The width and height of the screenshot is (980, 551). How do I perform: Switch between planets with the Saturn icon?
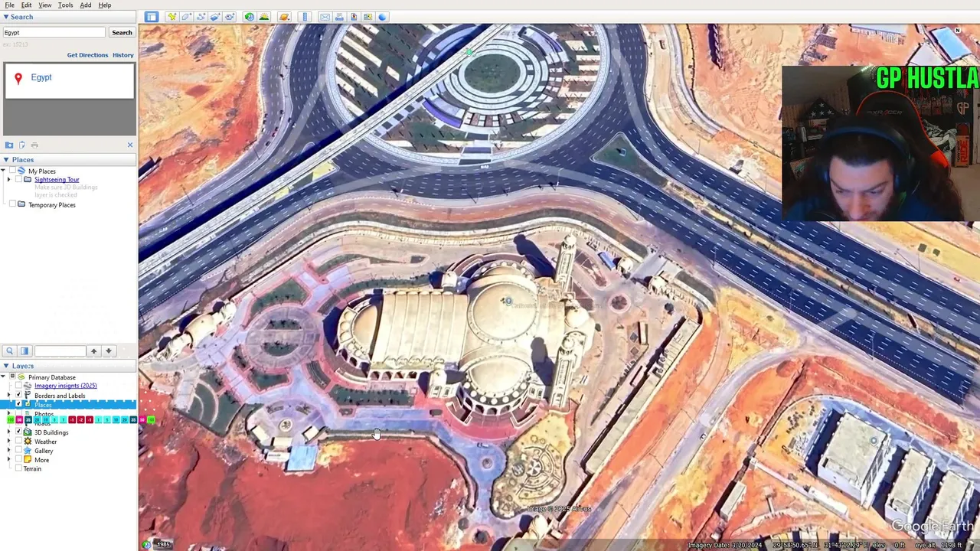(x=284, y=16)
